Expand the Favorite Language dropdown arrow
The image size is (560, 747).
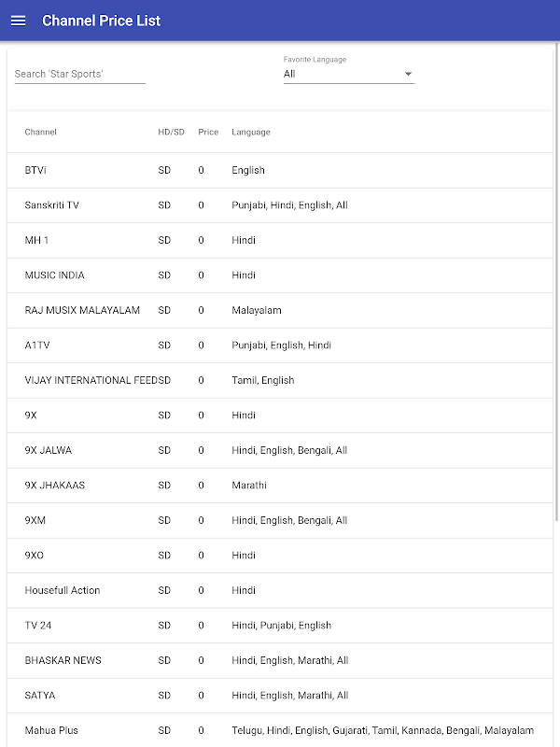408,74
